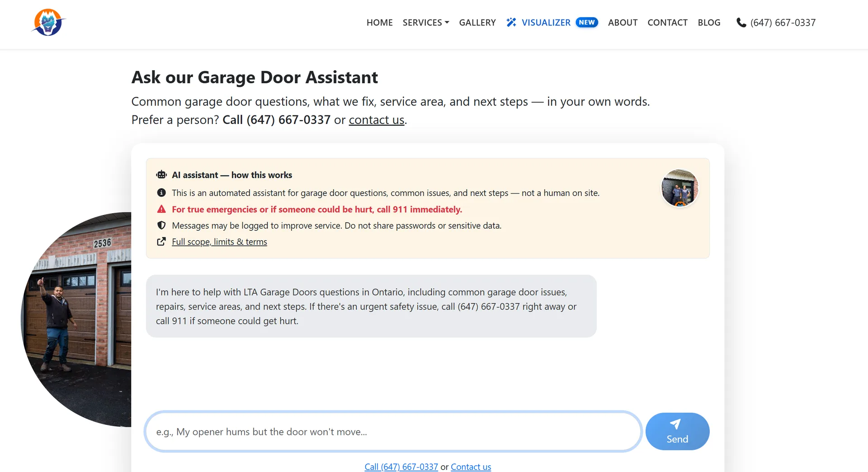The width and height of the screenshot is (868, 472).
Task: Open the Contact menu item
Action: 667,22
